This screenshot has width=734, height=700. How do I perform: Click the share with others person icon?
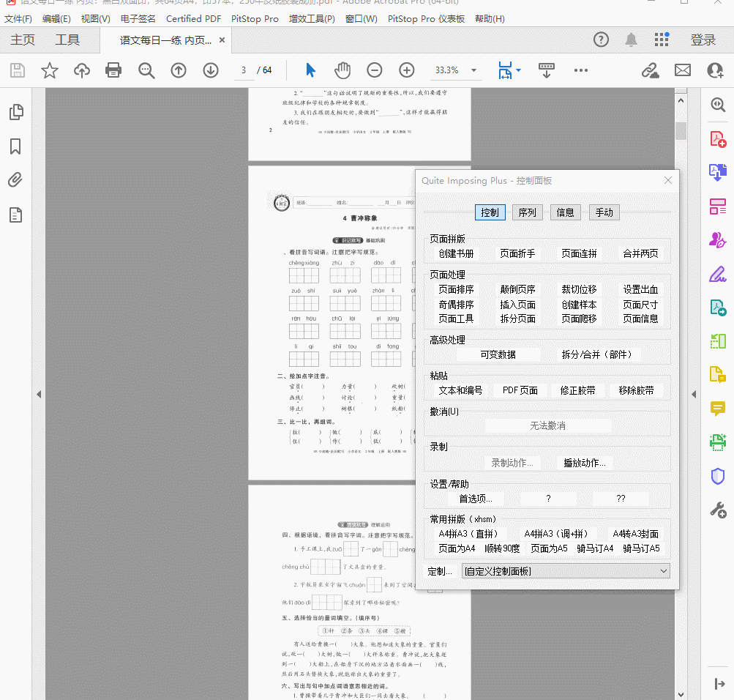coord(715,70)
